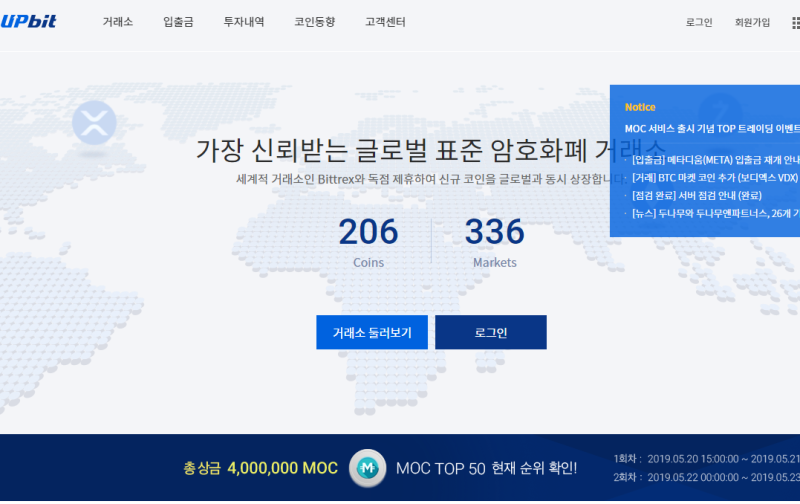Open the grid apps menu icon
The image size is (800, 504).
(796, 22)
